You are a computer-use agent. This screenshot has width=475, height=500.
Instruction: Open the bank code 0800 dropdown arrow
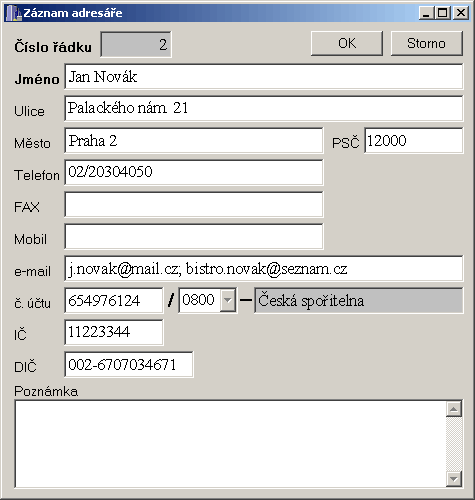[228, 300]
